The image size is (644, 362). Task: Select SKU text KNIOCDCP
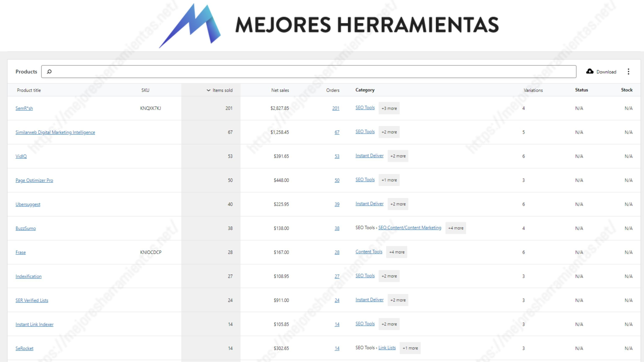click(x=151, y=252)
